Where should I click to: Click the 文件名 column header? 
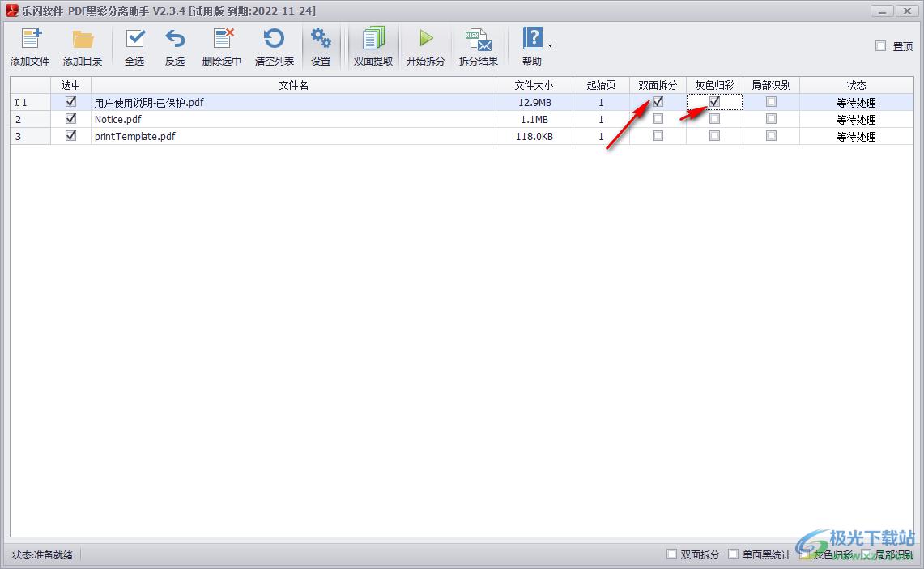[x=293, y=85]
